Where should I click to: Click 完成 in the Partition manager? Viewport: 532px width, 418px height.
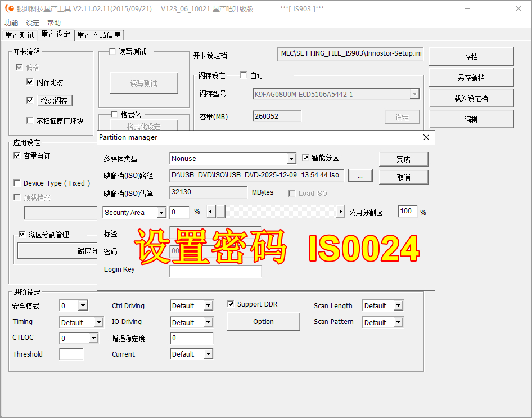403,159
